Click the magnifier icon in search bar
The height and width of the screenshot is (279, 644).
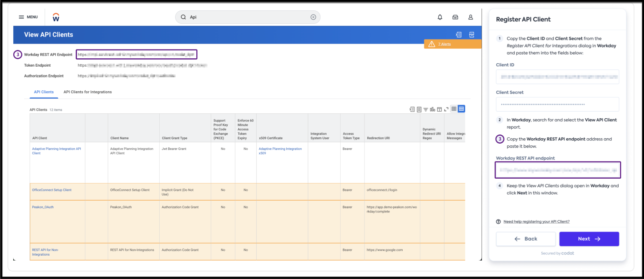coord(183,17)
